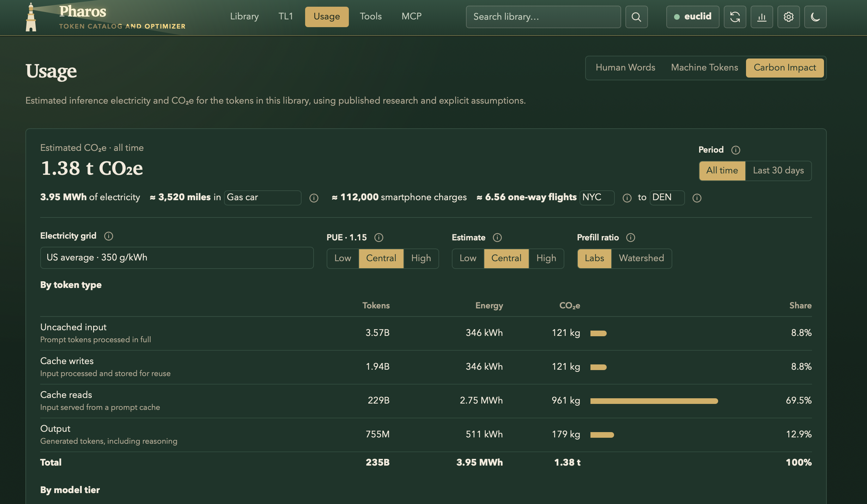Click info icon next to Gas car
This screenshot has width=867, height=504.
click(314, 198)
